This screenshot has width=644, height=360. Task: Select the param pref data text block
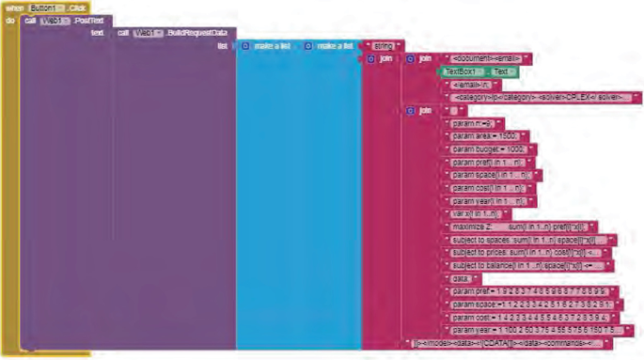pos(531,291)
